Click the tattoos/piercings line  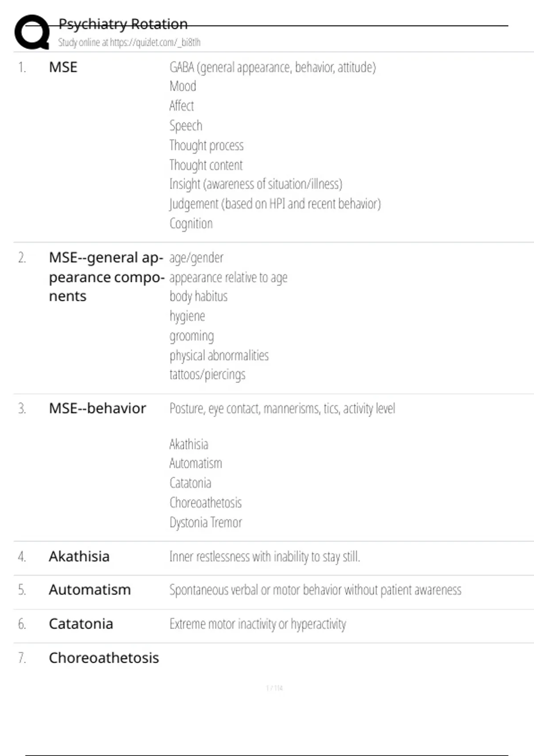click(x=207, y=374)
